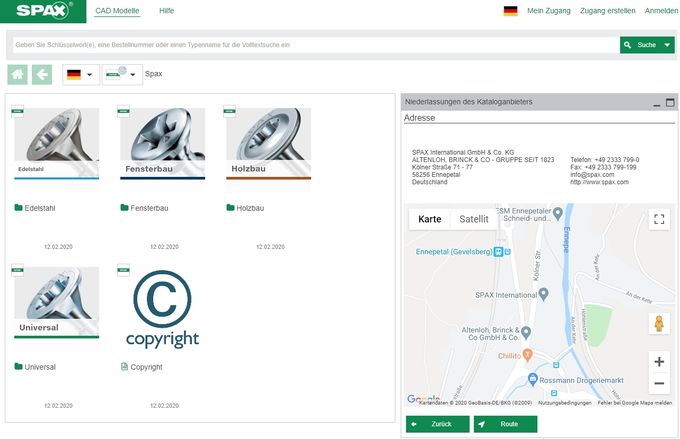
Task: Zoom out on the map with the minus button
Action: click(658, 384)
